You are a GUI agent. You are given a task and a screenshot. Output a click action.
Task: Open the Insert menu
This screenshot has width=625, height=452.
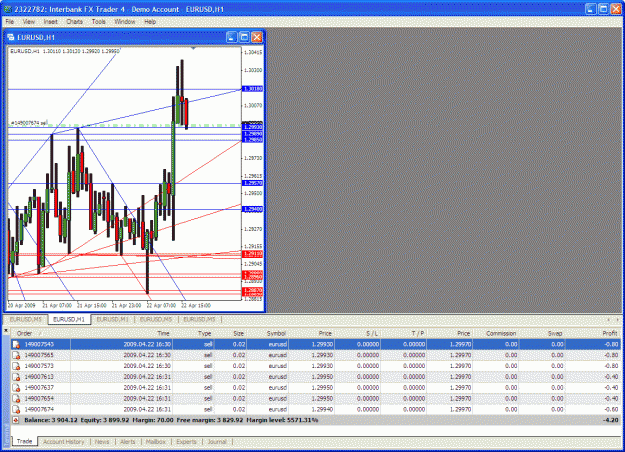click(x=51, y=22)
